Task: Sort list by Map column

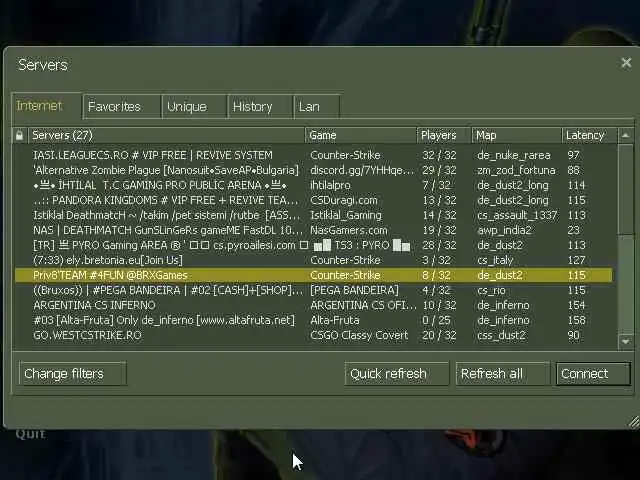Action: coord(516,135)
